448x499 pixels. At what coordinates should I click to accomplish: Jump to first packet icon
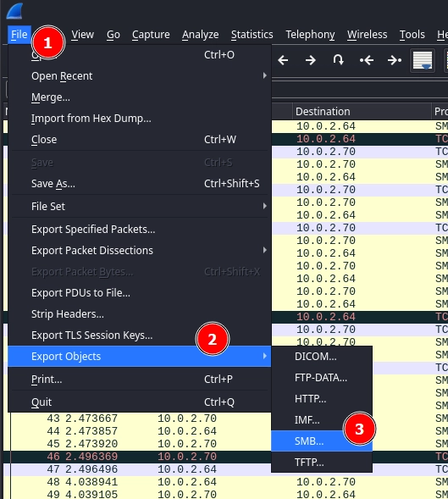tap(366, 60)
